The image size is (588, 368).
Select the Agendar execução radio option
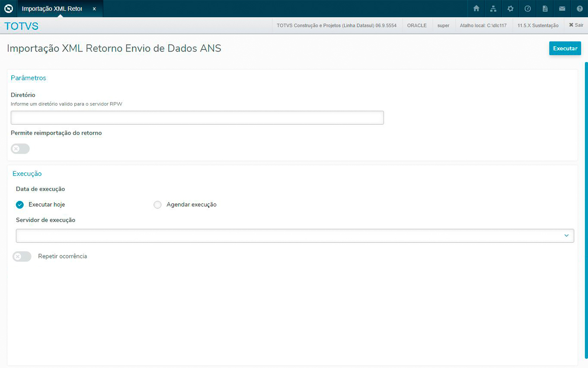pos(157,205)
